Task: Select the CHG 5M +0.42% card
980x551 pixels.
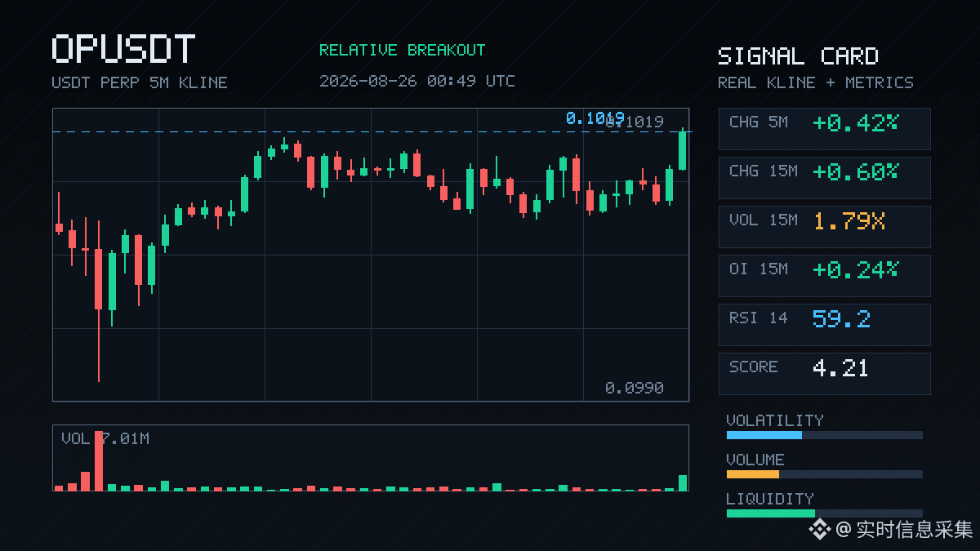Action: (x=824, y=129)
